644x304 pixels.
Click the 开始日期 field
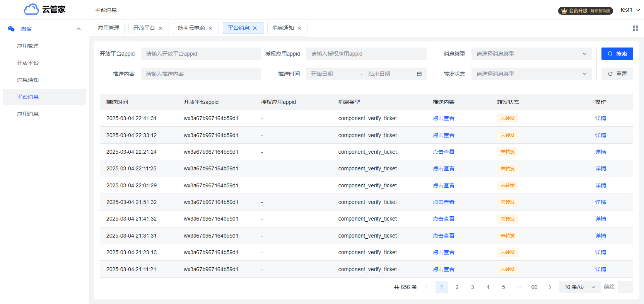(x=333, y=74)
